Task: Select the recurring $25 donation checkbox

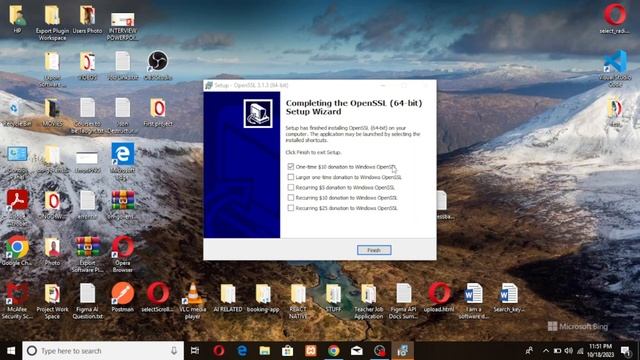Action: [291, 208]
